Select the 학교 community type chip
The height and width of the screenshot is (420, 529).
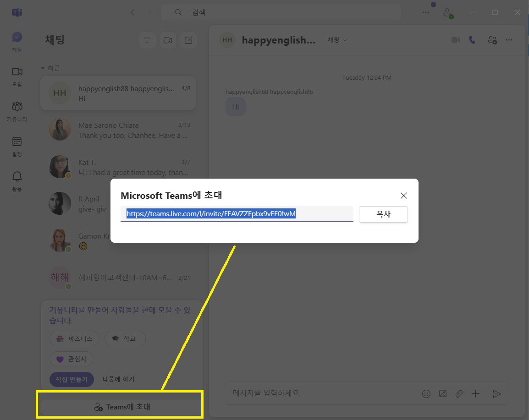pos(125,339)
